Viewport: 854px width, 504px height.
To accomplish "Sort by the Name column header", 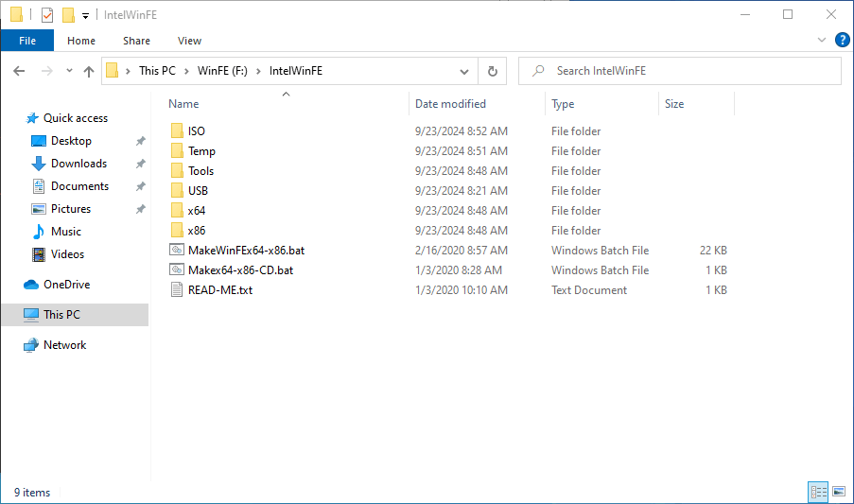I will coord(183,104).
